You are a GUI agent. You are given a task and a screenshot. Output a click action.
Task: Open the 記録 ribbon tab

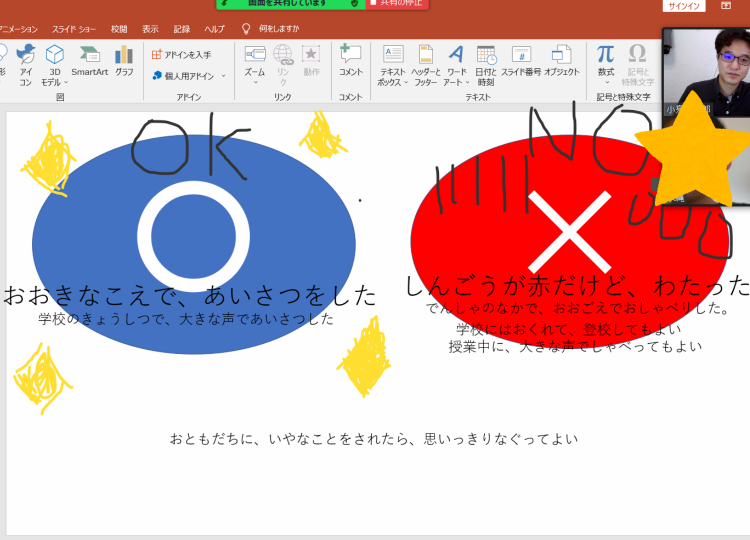[182, 29]
